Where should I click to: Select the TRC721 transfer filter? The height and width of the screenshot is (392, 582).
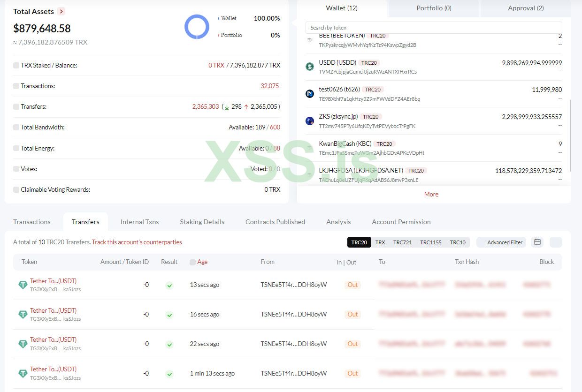point(402,242)
